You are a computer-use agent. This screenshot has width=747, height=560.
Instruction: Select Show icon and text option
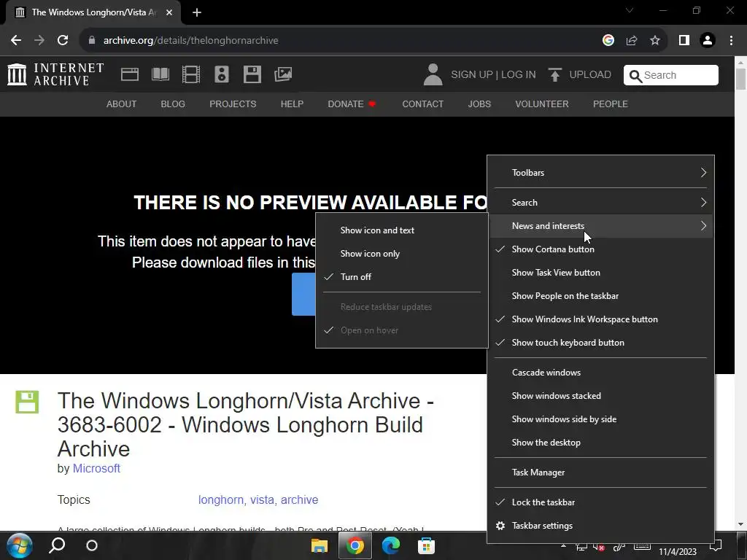pyautogui.click(x=402, y=230)
